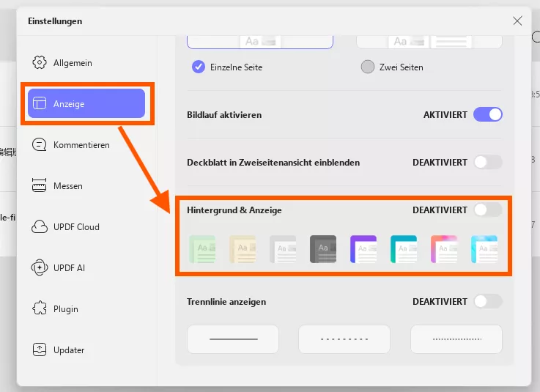Viewport: 540px width, 392px height.
Task: Choose the dark gray background theme swatch
Action: [323, 249]
